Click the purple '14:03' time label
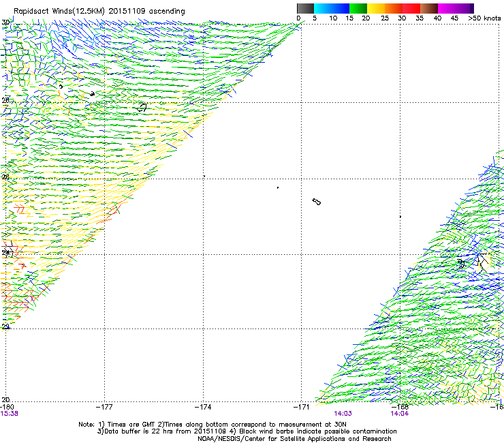This screenshot has height=443, width=504. [x=343, y=414]
